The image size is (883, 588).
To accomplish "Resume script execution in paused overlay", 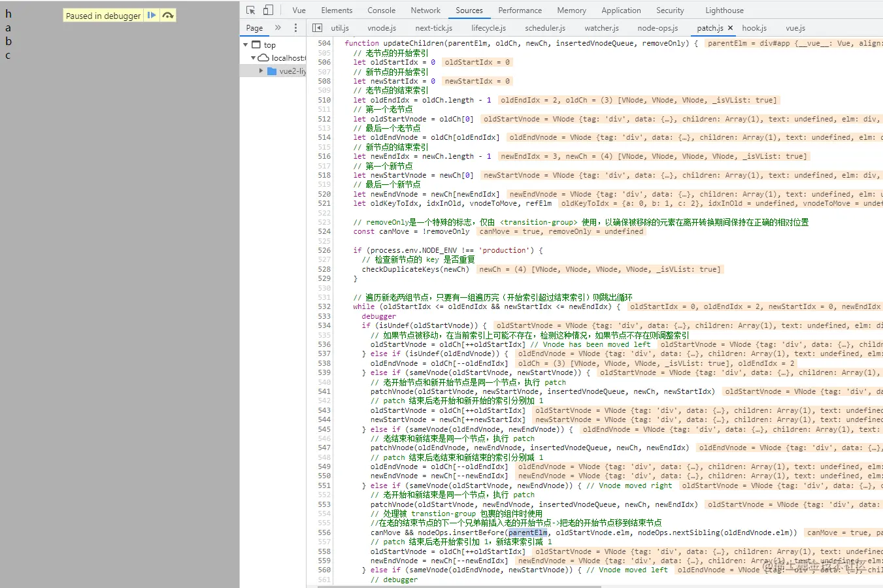I will tap(152, 15).
